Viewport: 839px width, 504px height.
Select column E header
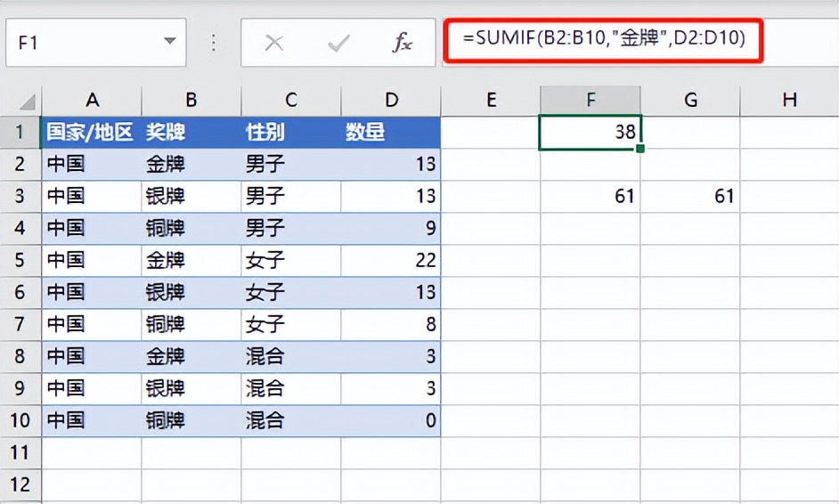tap(491, 100)
